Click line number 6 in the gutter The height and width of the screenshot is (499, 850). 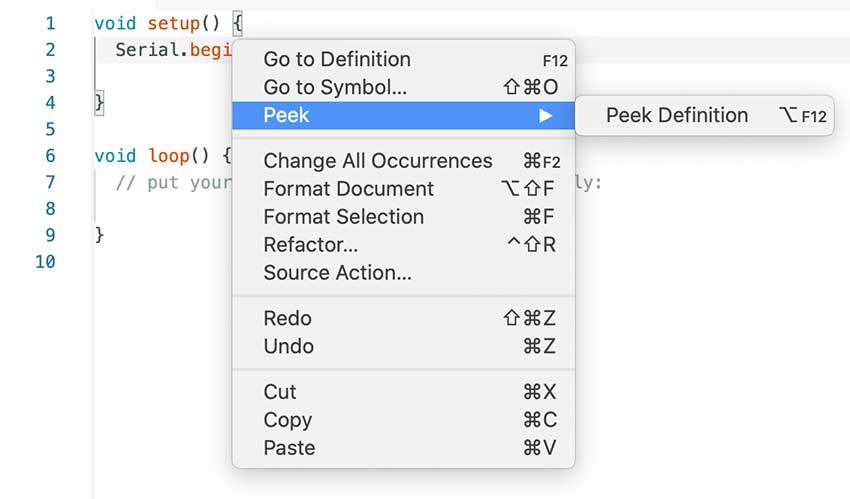click(x=50, y=156)
